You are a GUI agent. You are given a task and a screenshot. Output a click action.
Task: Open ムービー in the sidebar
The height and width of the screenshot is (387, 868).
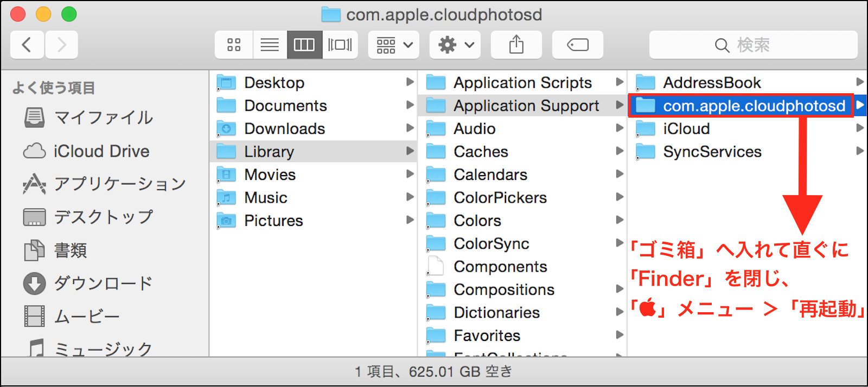coord(71,317)
